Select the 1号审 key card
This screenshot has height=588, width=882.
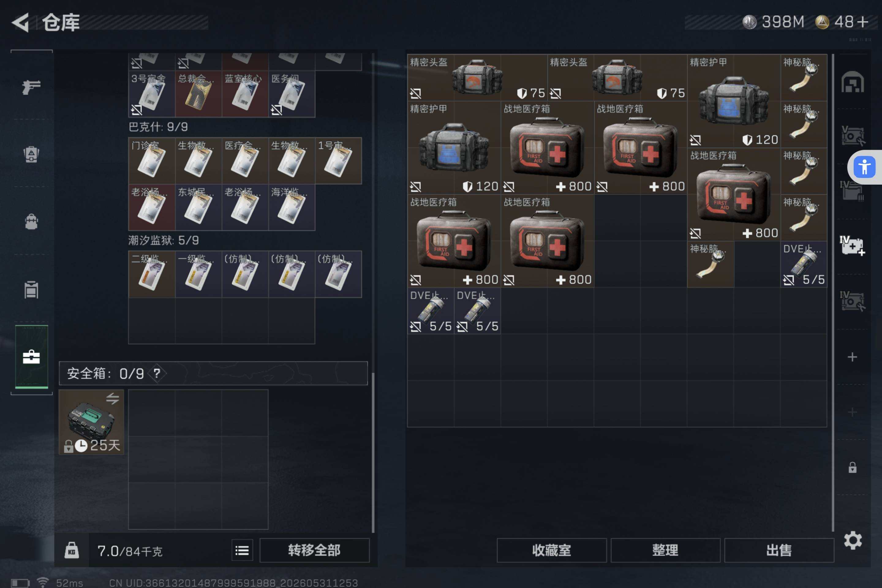[x=338, y=160]
